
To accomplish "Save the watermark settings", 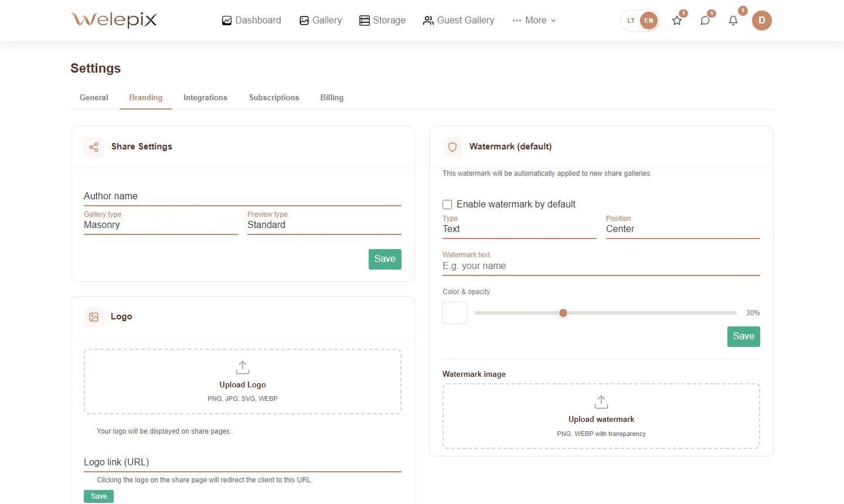I will coord(744,336).
